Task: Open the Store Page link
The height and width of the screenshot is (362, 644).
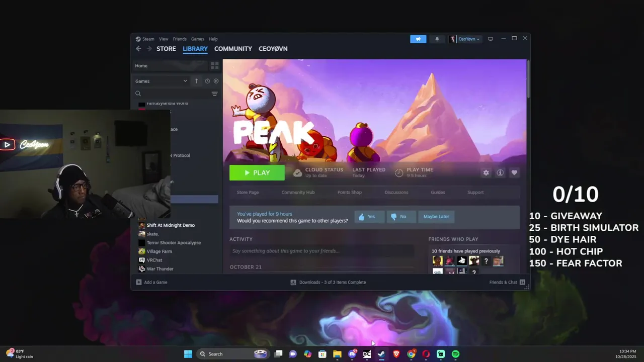Action: (x=248, y=192)
